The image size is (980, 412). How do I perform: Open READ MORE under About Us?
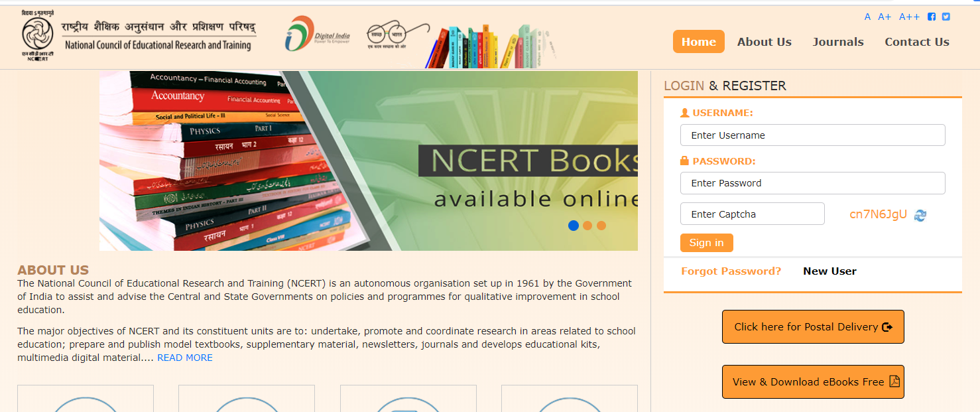click(185, 357)
